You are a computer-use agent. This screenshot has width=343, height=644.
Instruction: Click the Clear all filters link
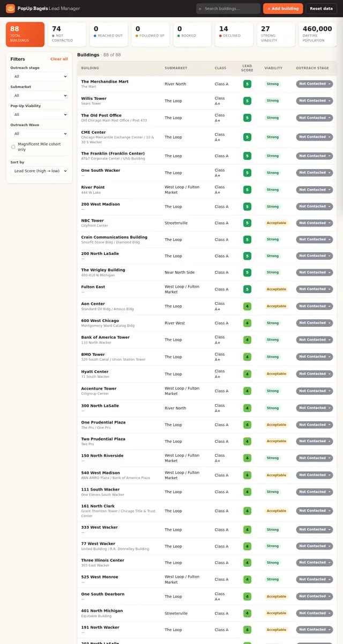tap(59, 59)
